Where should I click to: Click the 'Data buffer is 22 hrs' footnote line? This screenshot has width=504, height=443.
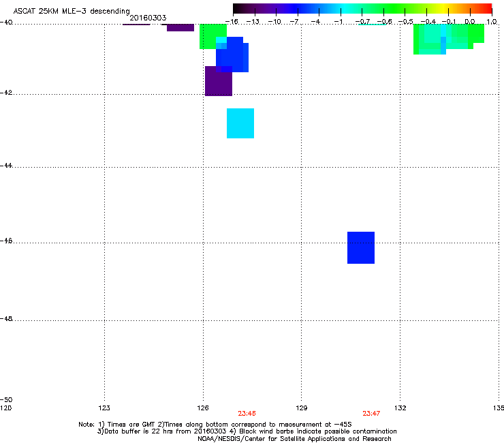click(x=247, y=431)
